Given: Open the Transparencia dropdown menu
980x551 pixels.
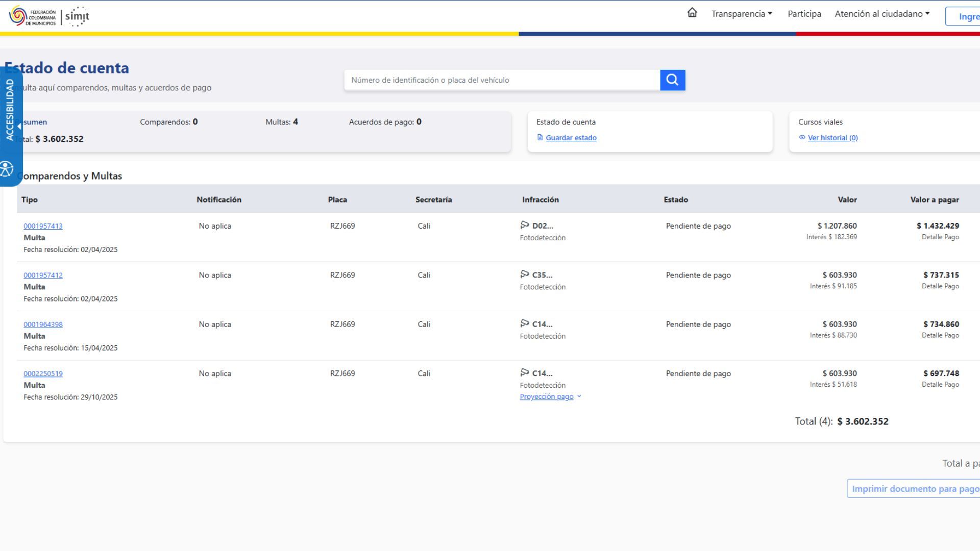Looking at the screenshot, I should pyautogui.click(x=742, y=14).
